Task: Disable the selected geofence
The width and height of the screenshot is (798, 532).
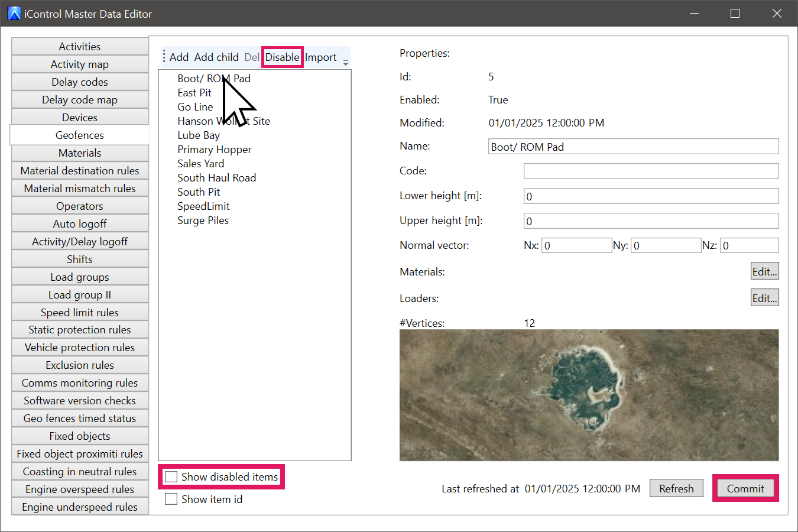Action: point(283,57)
